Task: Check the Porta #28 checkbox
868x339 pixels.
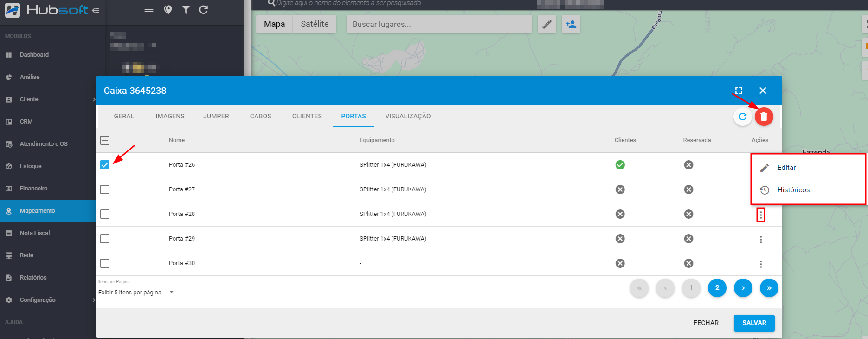Action: pos(105,214)
